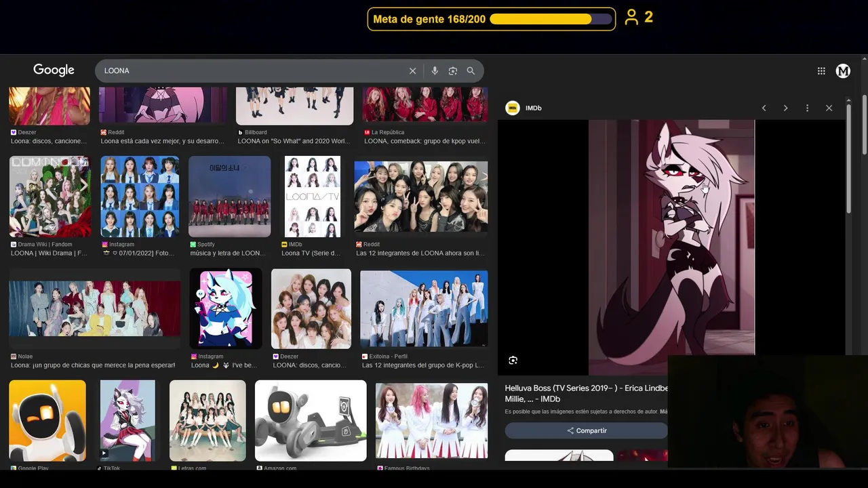The width and height of the screenshot is (868, 488).
Task: Open Deezer LOONA discos group thumbnail
Action: [x=311, y=308]
